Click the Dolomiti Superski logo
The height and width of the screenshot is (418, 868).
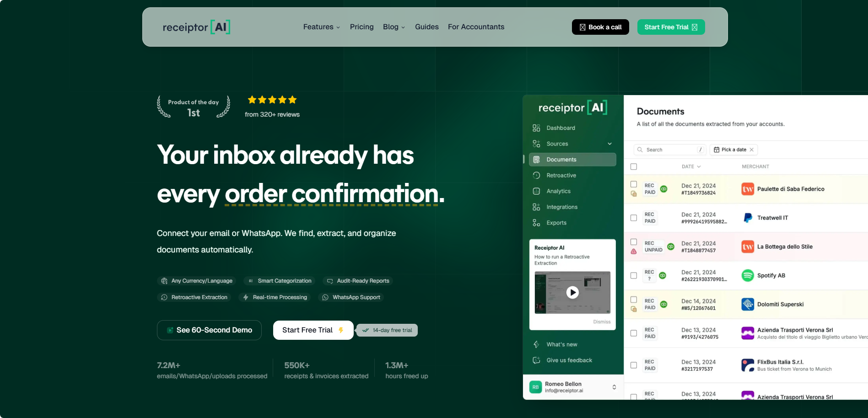click(x=748, y=304)
